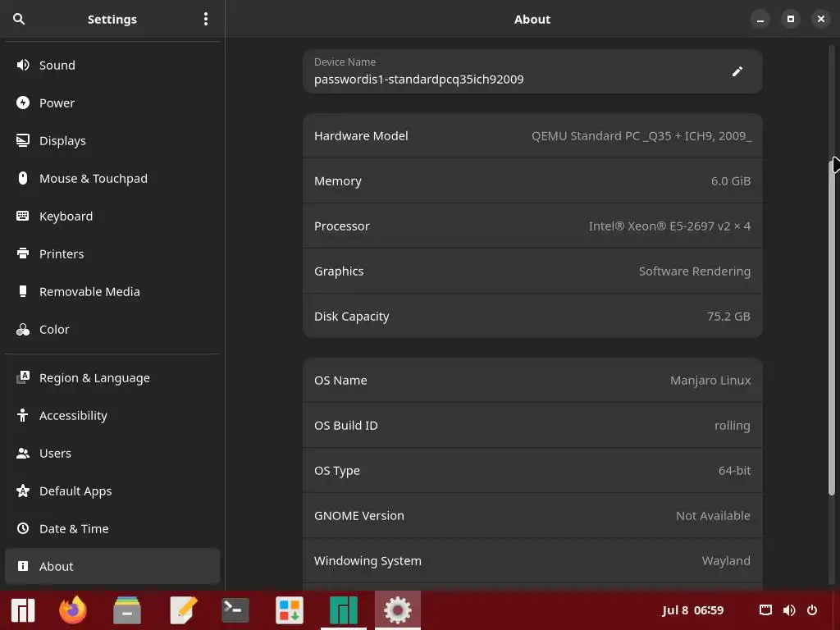Select Sound settings panel
Image resolution: width=840 pixels, height=630 pixels.
(112, 66)
